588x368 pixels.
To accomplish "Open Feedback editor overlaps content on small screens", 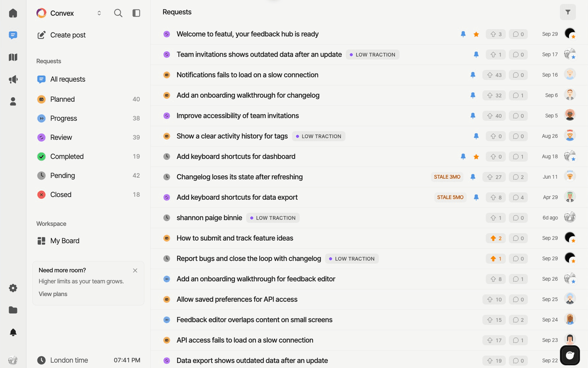I will pos(255,320).
